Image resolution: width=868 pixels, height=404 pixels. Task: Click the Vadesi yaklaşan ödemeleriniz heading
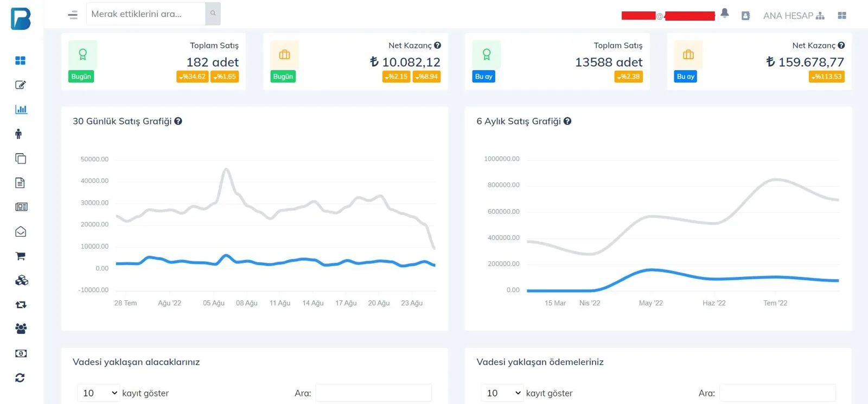[x=540, y=362]
